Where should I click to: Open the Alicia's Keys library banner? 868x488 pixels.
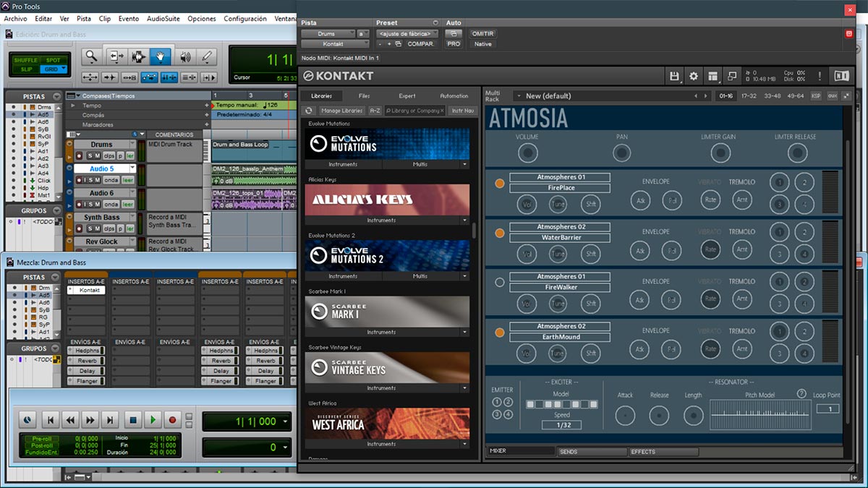point(387,200)
